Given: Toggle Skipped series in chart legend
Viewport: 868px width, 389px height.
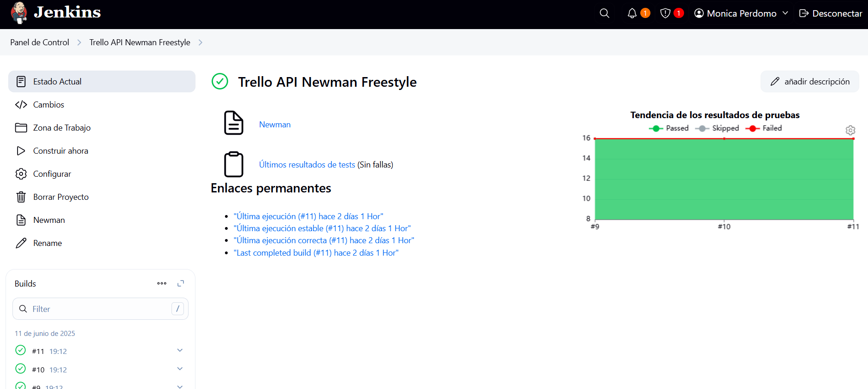Looking at the screenshot, I should click(717, 128).
